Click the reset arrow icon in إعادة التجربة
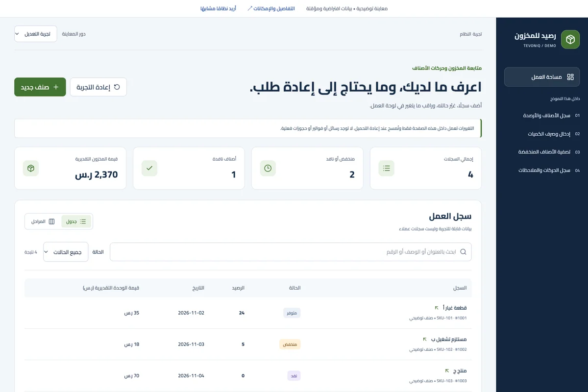 pos(117,87)
